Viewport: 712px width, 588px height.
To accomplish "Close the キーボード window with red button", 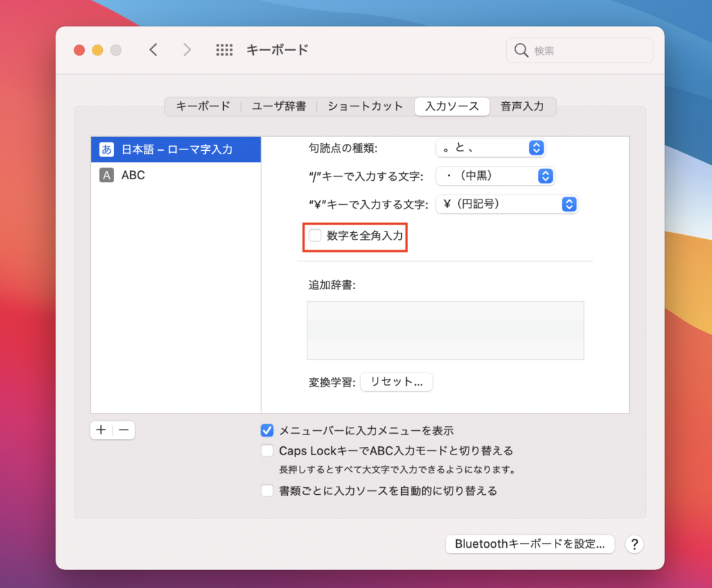I will tap(79, 50).
